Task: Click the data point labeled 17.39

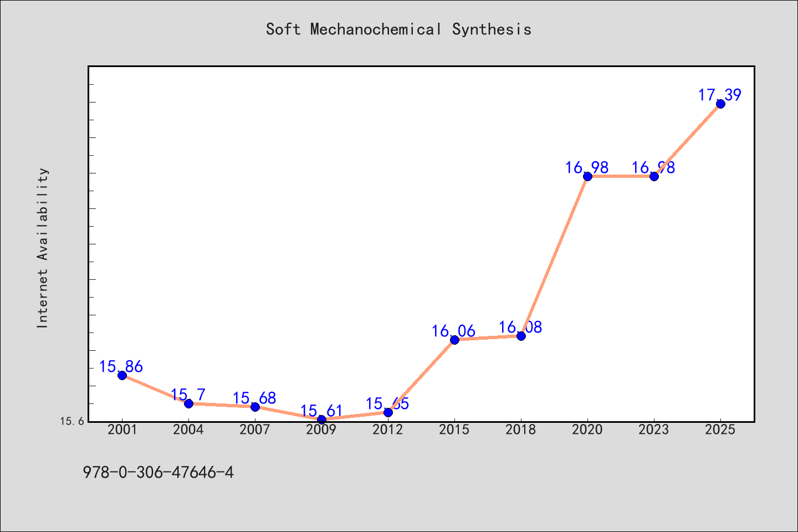Action: tap(720, 104)
